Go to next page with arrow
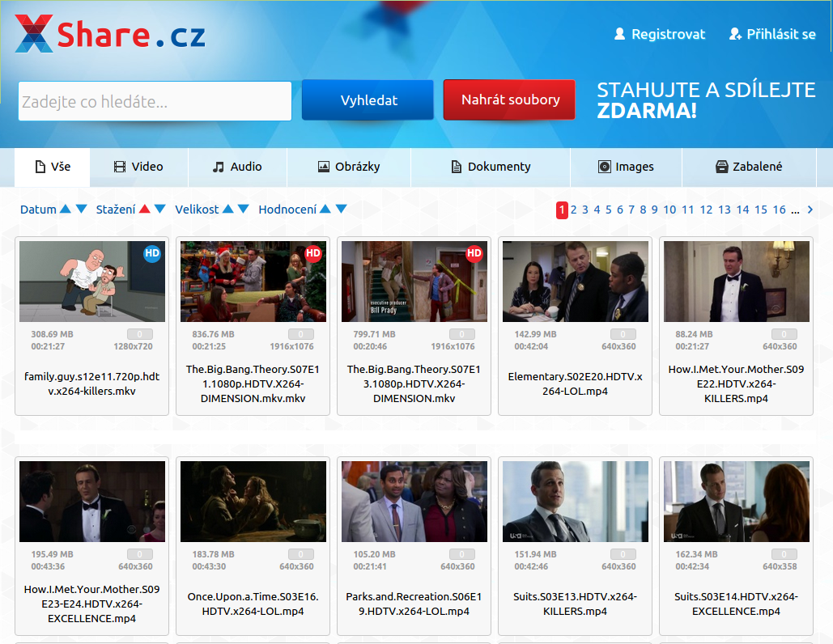The width and height of the screenshot is (833, 644). [810, 210]
